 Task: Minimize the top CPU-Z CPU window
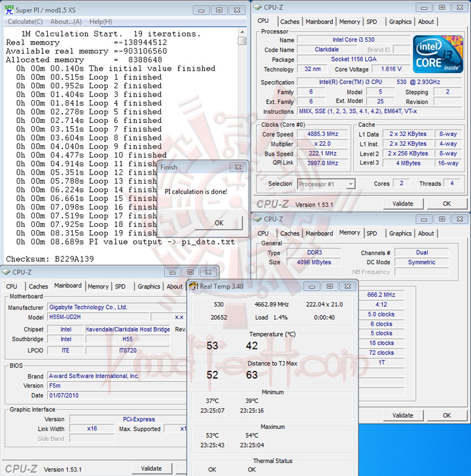[425, 7]
